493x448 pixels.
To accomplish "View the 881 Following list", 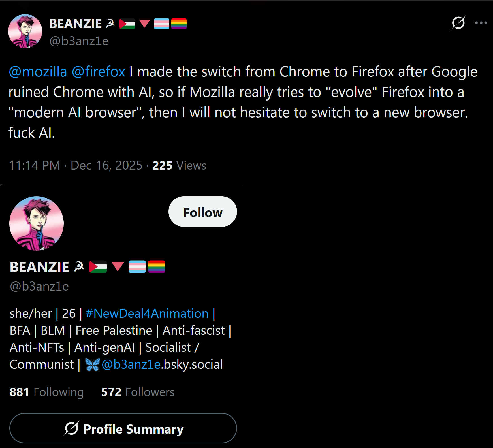I will click(47, 392).
